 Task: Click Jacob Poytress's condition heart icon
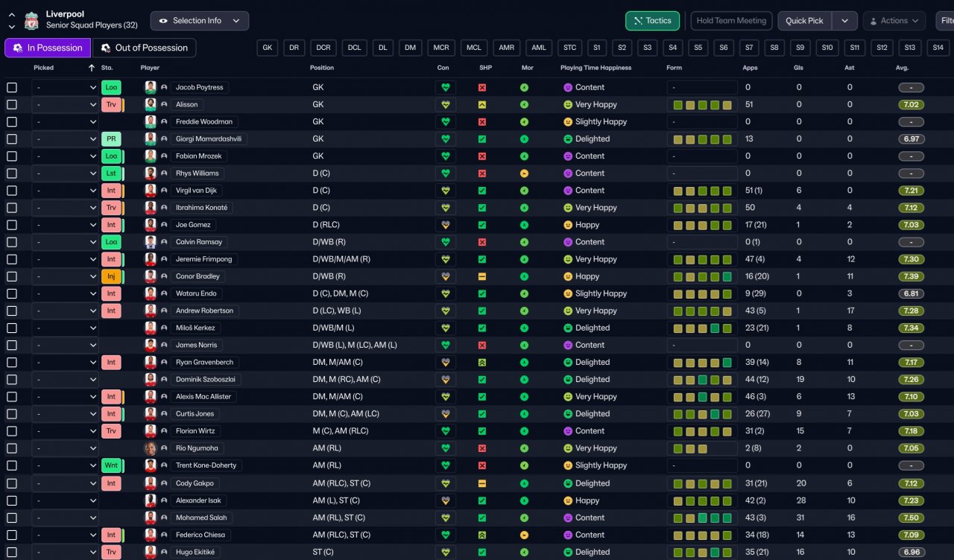tap(446, 87)
